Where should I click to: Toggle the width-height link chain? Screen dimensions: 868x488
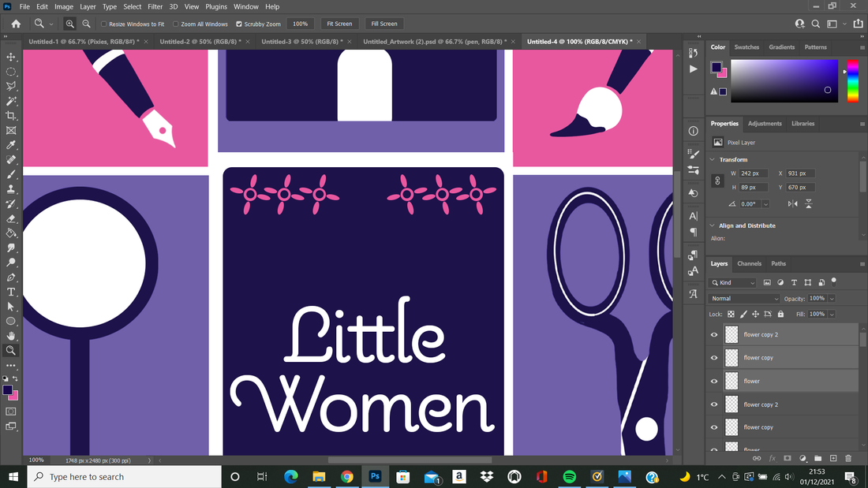pos(717,181)
